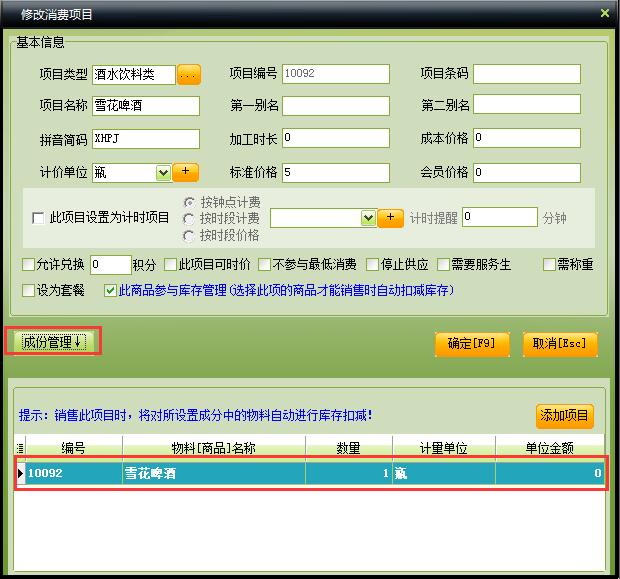The height and width of the screenshot is (579, 620).
Task: Enable 此项目设置为计时项目 checkbox
Action: pos(38,218)
